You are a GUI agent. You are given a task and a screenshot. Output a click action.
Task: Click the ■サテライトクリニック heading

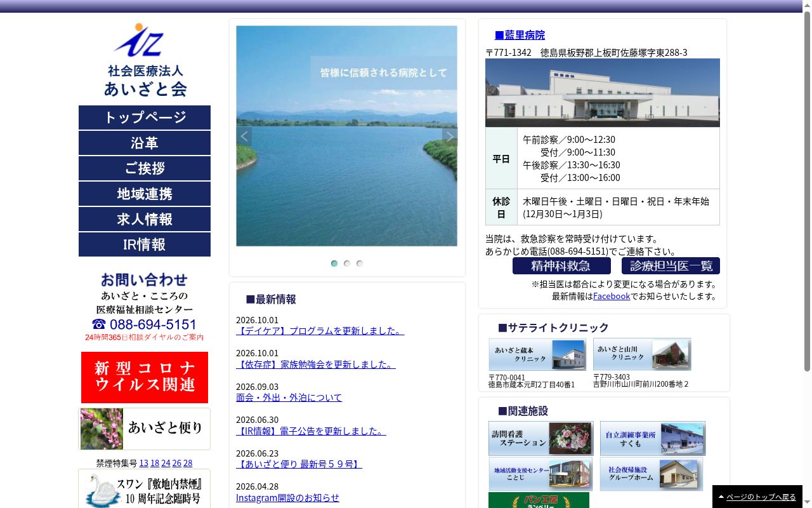point(553,328)
